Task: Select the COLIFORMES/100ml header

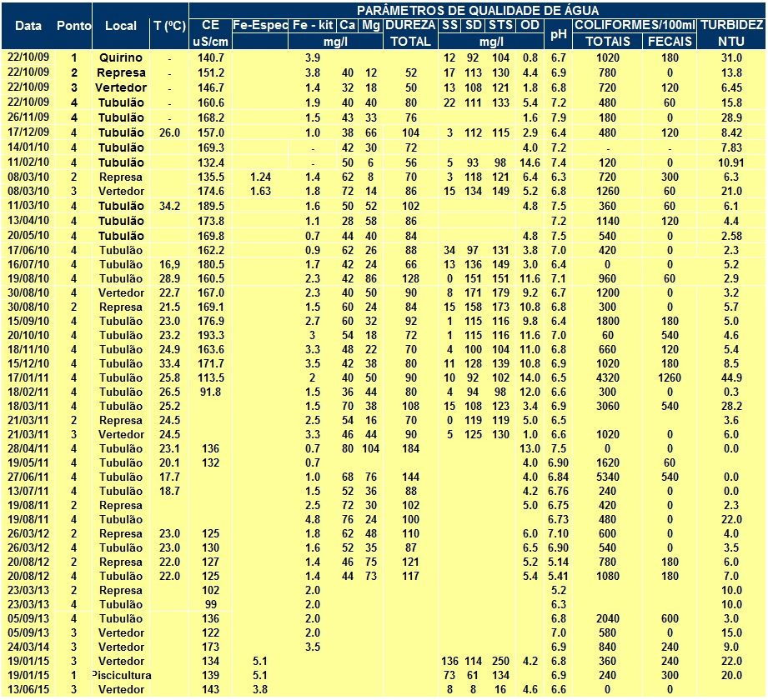Action: [x=636, y=25]
